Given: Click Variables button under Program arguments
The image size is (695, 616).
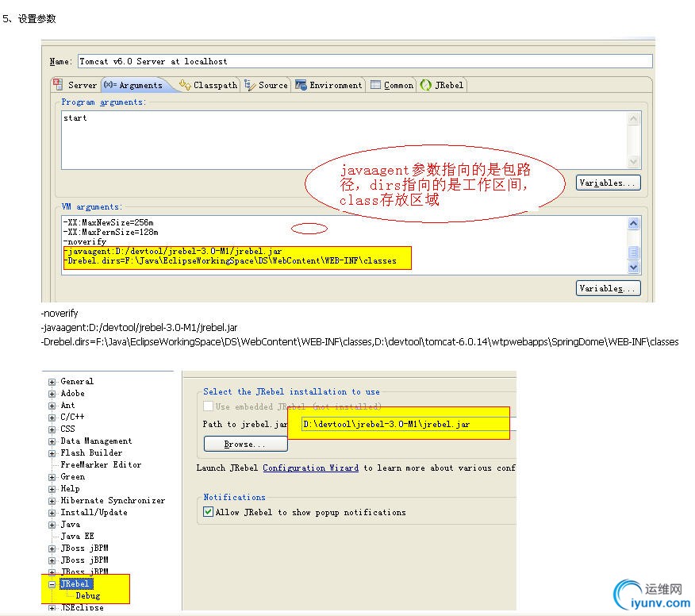Looking at the screenshot, I should (608, 183).
